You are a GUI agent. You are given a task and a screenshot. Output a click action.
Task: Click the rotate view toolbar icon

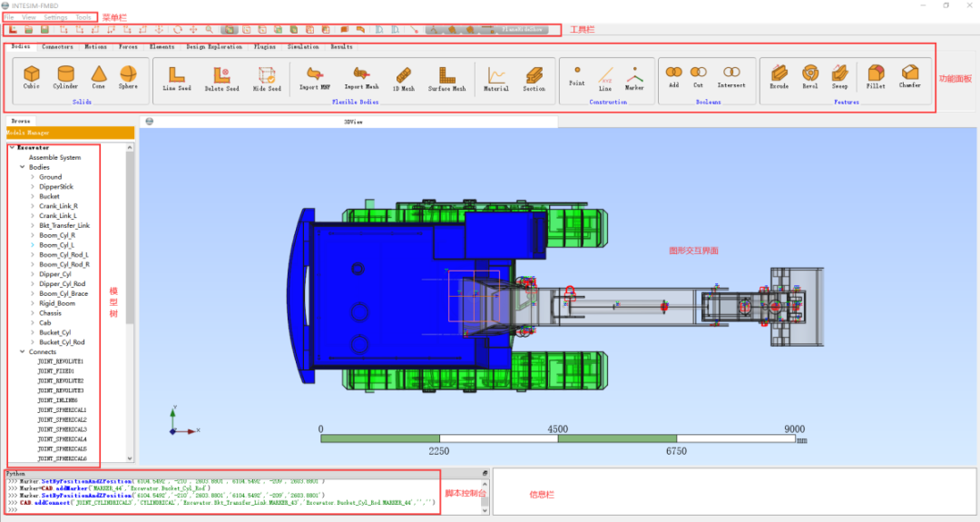[x=178, y=29]
